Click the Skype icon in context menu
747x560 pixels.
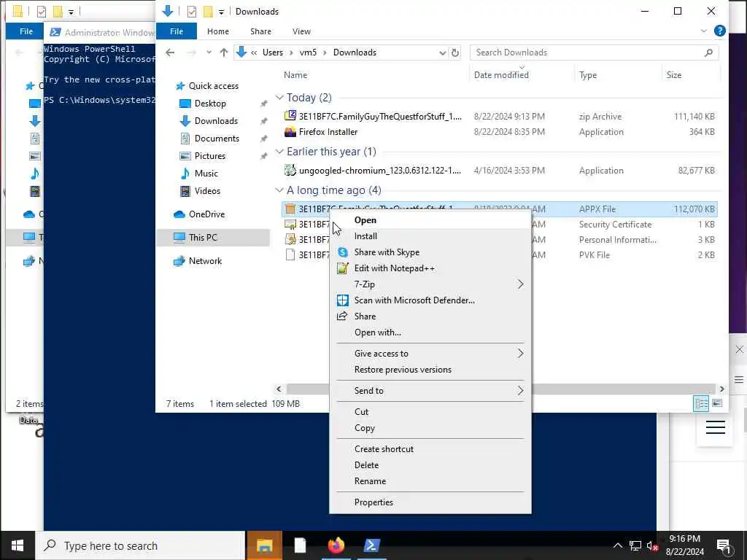click(x=343, y=252)
